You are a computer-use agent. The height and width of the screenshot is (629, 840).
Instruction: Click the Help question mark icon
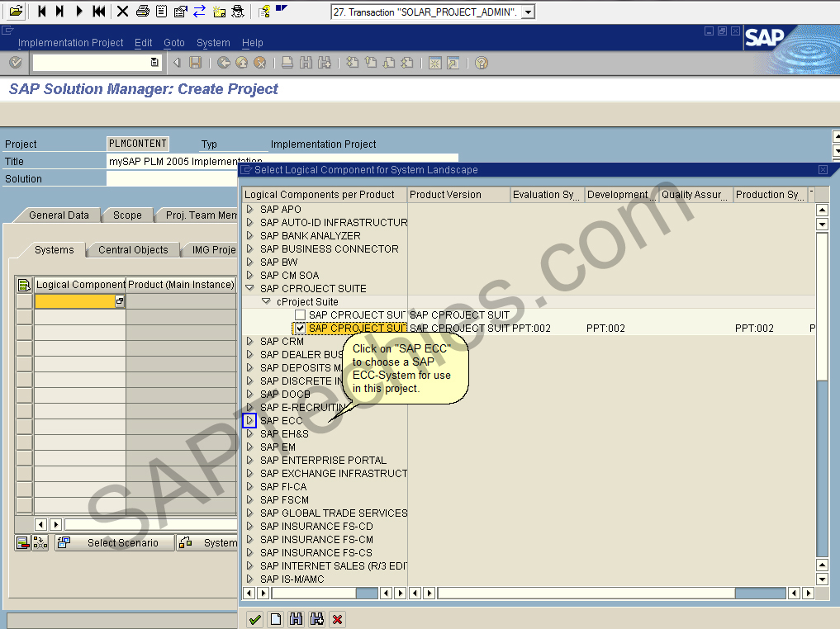(x=481, y=63)
